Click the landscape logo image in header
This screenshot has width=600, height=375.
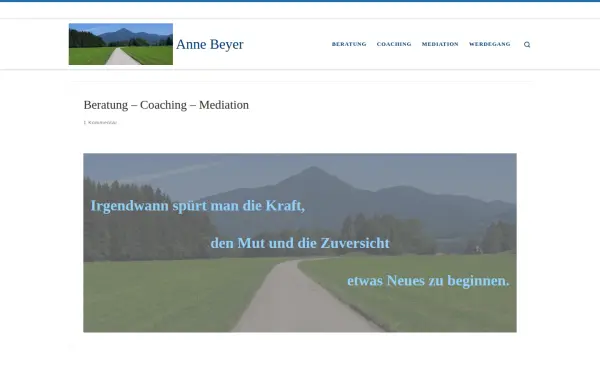tap(121, 44)
